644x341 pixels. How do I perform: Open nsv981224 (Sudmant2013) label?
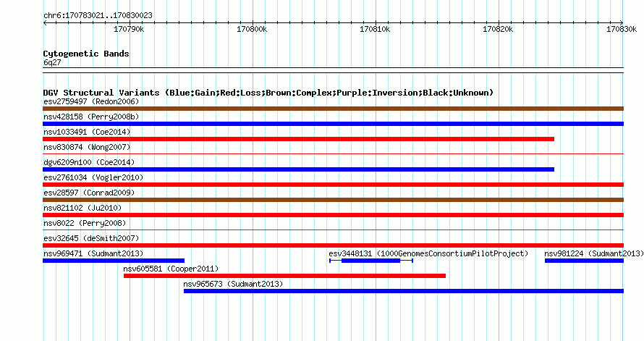[594, 253]
